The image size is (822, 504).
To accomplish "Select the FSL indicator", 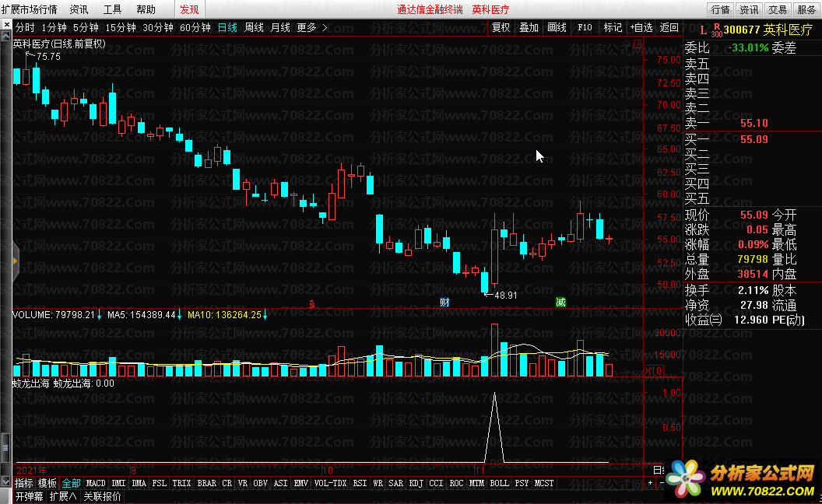I will 160,483.
